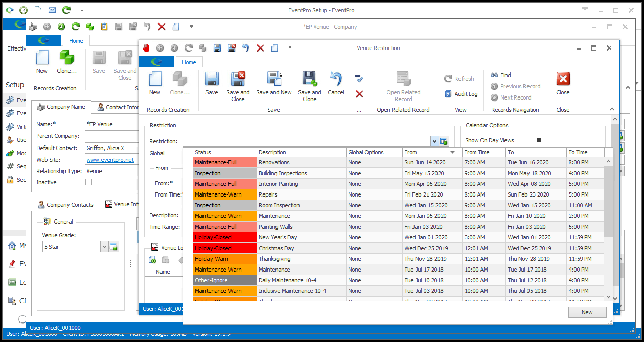
Task: Toggle the Show On Day Views checkbox
Action: tap(539, 140)
